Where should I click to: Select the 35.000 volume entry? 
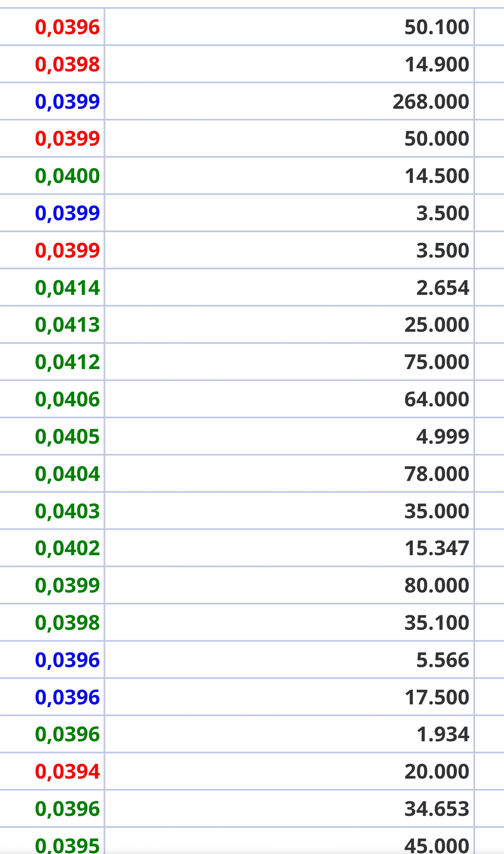pos(437,511)
